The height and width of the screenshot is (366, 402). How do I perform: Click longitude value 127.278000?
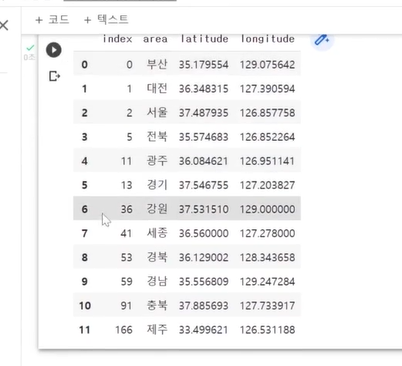[x=267, y=233]
